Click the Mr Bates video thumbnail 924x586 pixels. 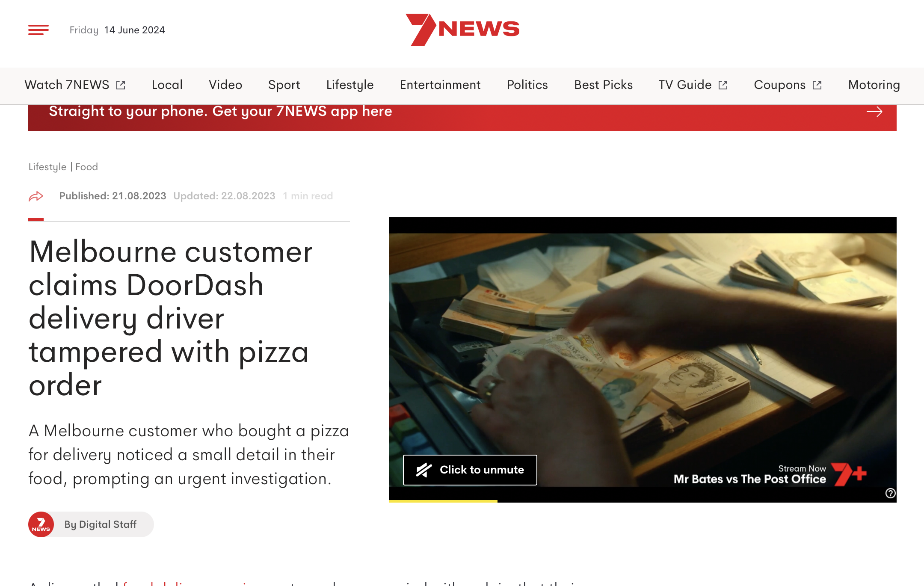pos(643,360)
